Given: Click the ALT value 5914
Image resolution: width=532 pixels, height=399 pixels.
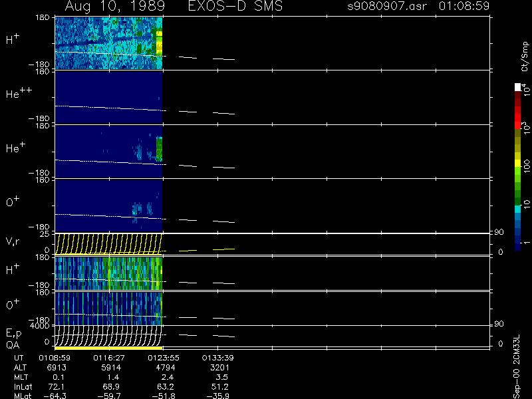Looking at the screenshot, I should coord(111,368).
